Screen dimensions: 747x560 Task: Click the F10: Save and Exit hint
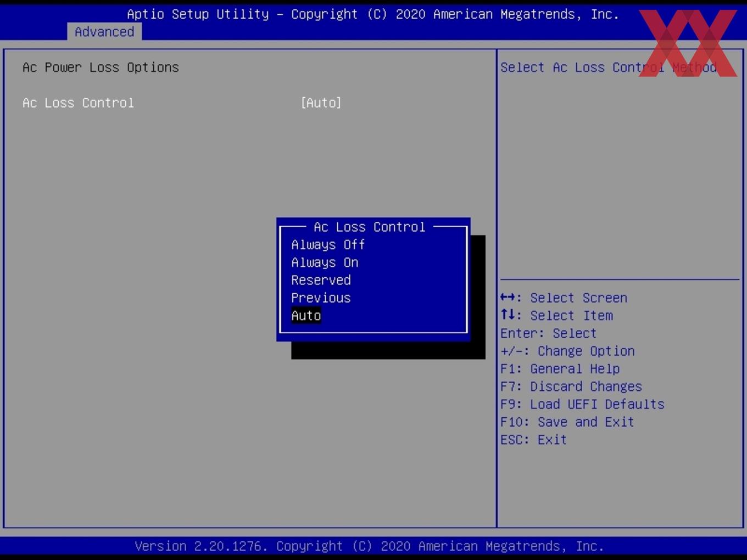(567, 422)
